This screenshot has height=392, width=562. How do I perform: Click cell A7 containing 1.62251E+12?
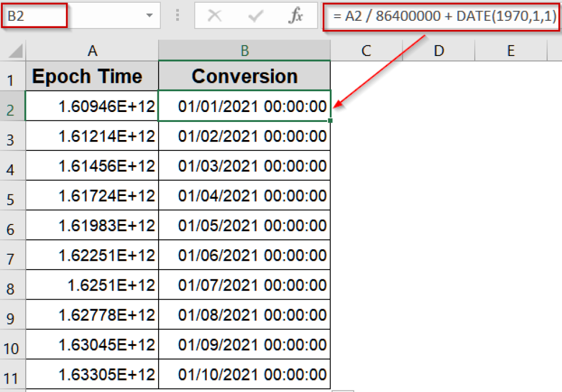[x=92, y=255]
